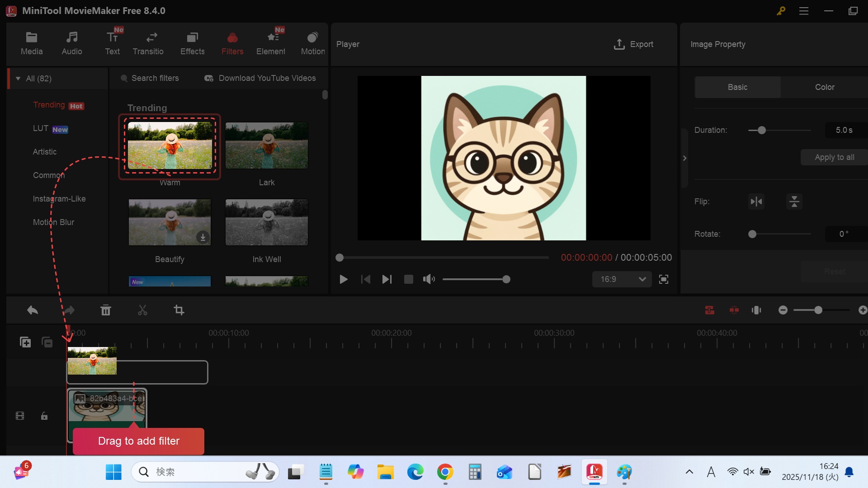Click the Export button

click(x=633, y=44)
